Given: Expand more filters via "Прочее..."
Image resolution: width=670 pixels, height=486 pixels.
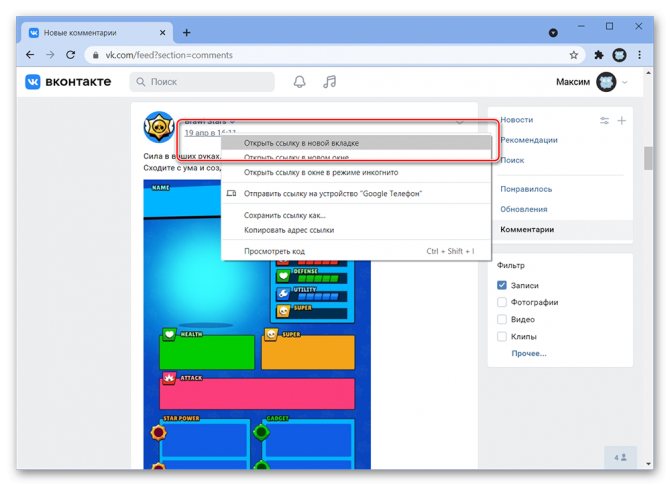Looking at the screenshot, I should pyautogui.click(x=529, y=353).
